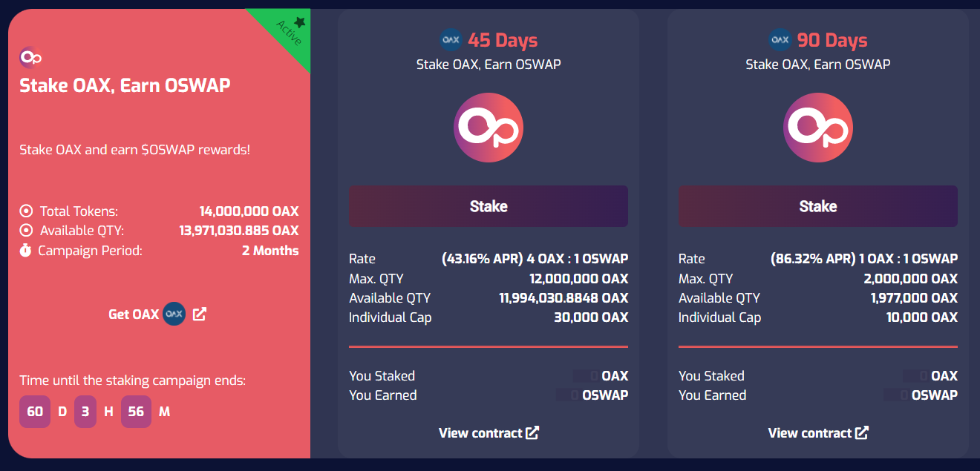This screenshot has height=471, width=980.
Task: Open View contract link in 90 Days card
Action: (x=818, y=433)
